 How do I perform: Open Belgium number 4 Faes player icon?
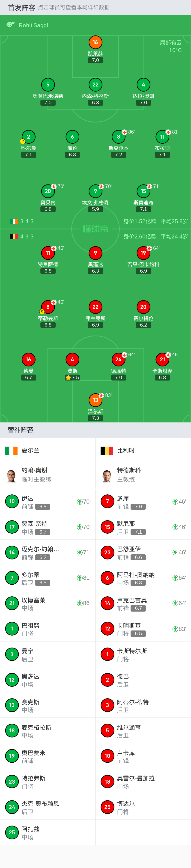[72, 360]
